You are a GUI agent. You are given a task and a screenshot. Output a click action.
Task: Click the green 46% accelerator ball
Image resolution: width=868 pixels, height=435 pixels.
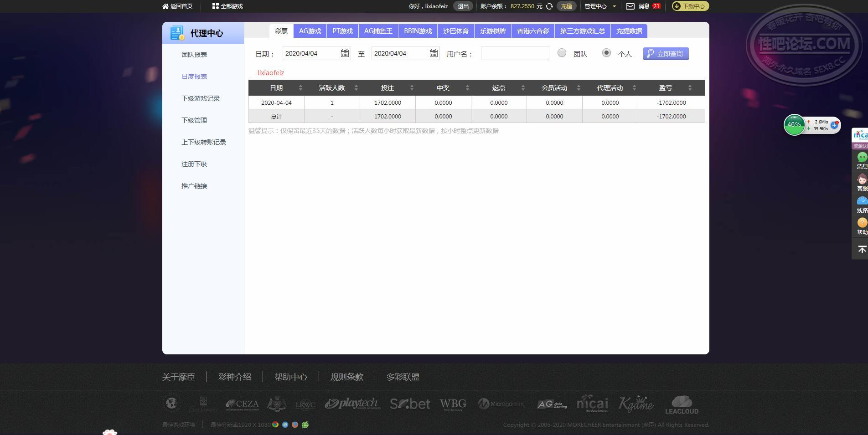pyautogui.click(x=794, y=125)
